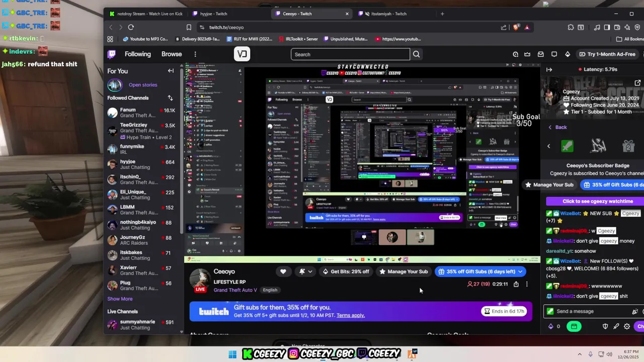
Task: Collapse the For You sidebar
Action: point(171,71)
